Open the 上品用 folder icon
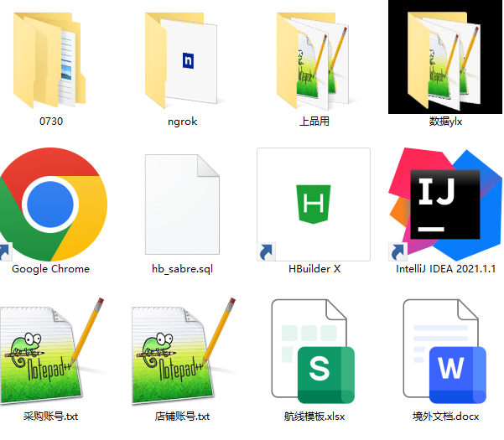 tap(313, 60)
